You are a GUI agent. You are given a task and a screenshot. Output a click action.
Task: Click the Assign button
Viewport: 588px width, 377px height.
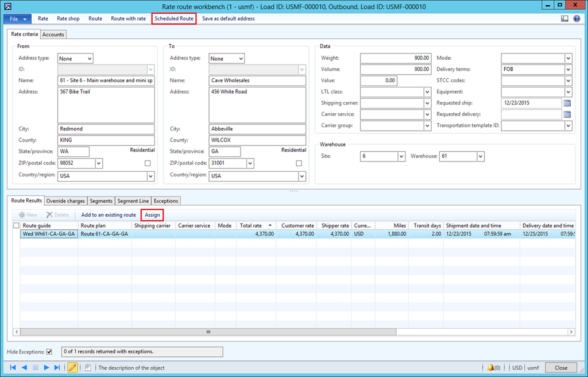pos(152,215)
